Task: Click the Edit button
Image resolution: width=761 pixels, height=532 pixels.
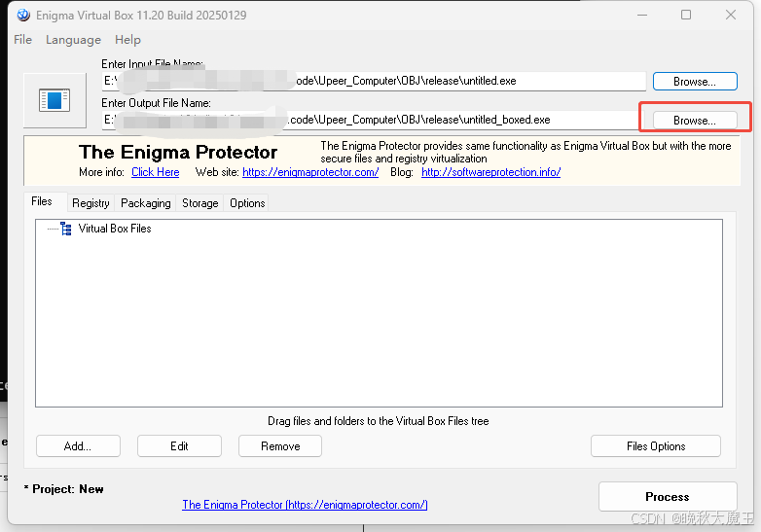Action: (x=179, y=446)
